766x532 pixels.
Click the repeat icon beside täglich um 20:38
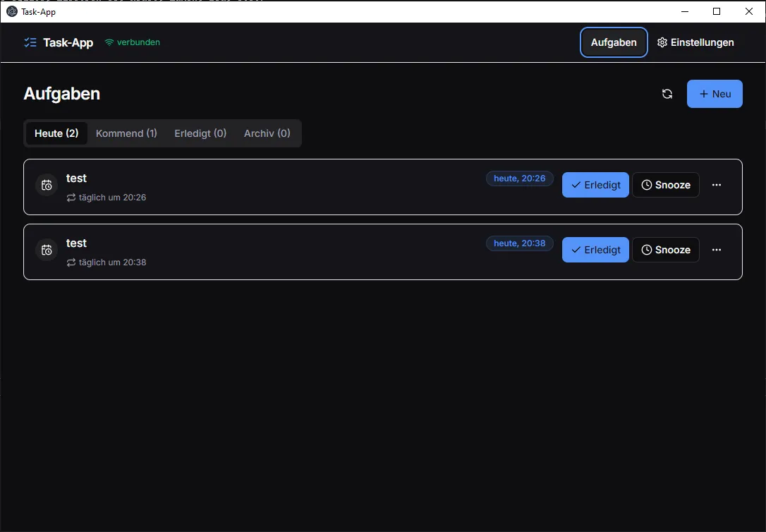point(71,262)
